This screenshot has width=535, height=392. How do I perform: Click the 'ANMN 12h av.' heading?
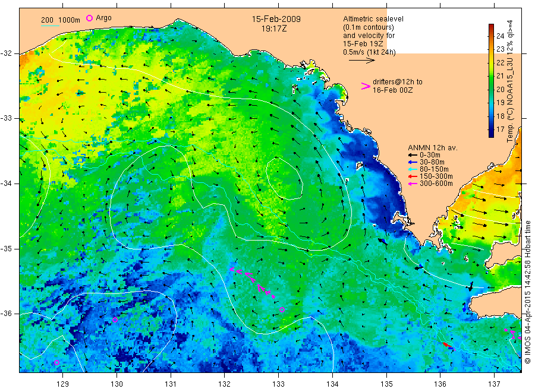[433, 148]
